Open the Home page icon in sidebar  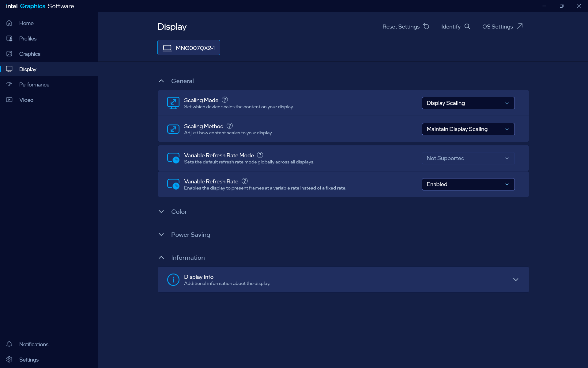(x=9, y=23)
